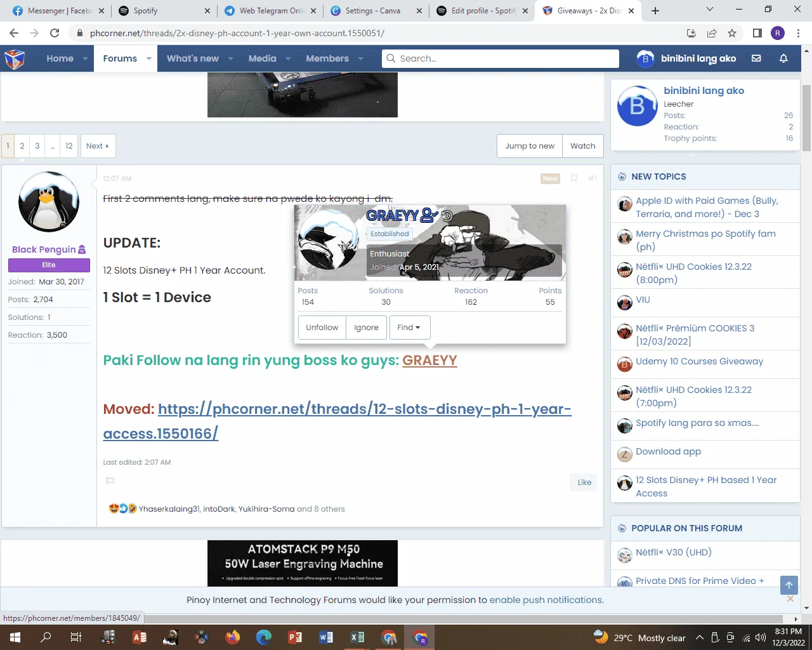Image resolution: width=812 pixels, height=650 pixels.
Task: Open the Find dropdown in user card
Action: 409,328
